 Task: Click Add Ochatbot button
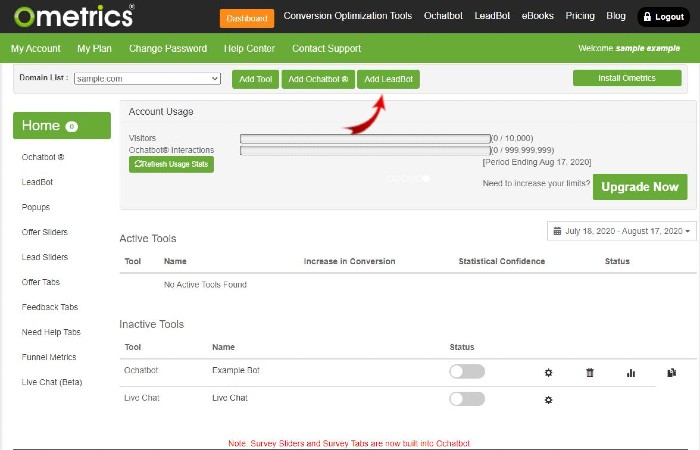tap(318, 79)
